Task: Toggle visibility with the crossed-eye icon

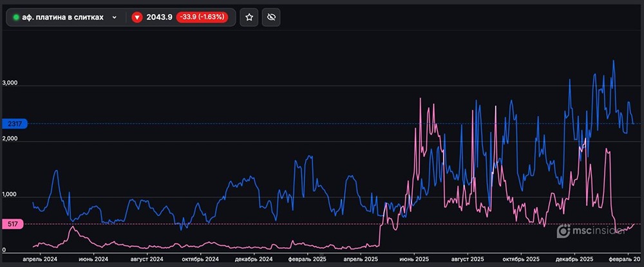Action: pos(271,17)
